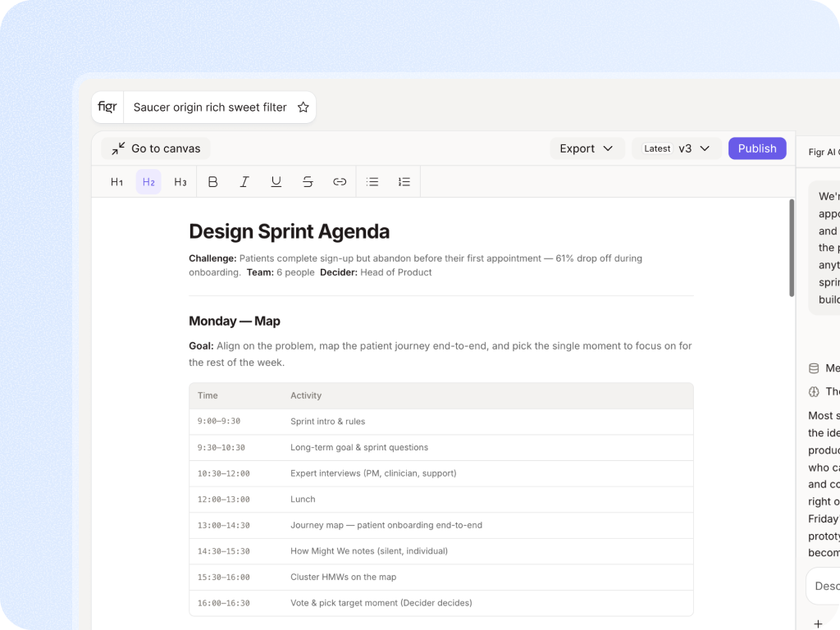840x630 pixels.
Task: Star the Saucer origin rich sweet filter project
Action: [304, 107]
